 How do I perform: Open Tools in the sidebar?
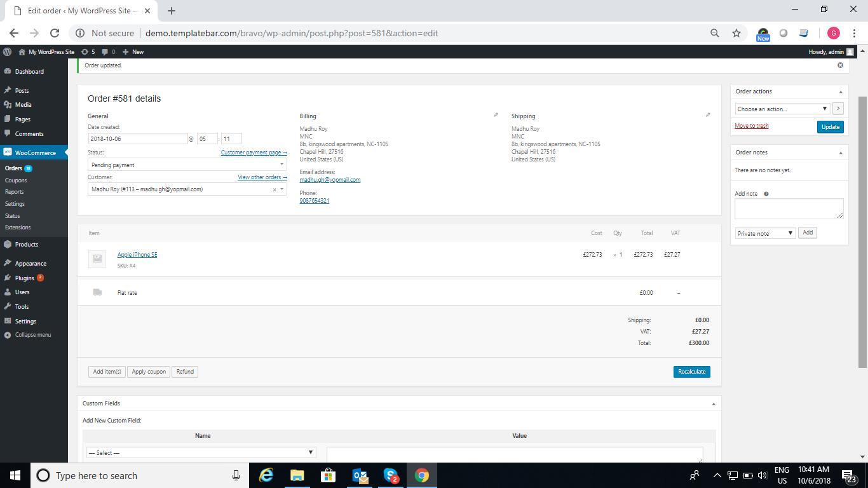click(x=22, y=307)
